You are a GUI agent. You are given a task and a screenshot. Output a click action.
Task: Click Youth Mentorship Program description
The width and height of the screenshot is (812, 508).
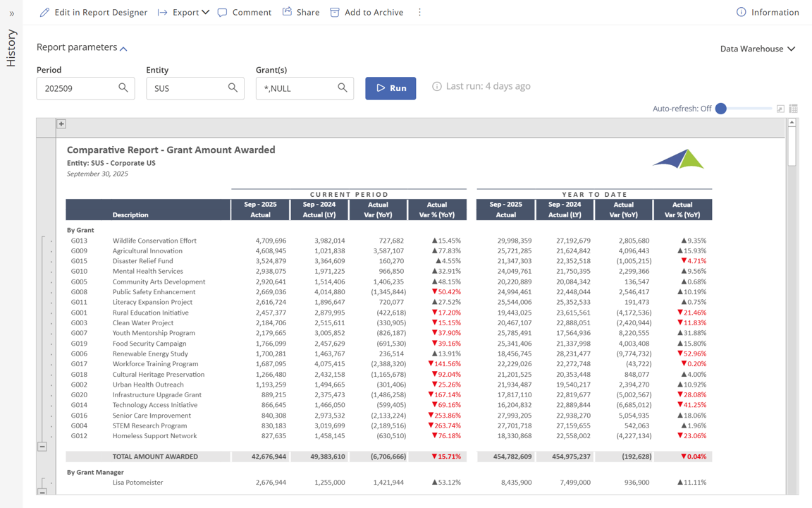tap(154, 333)
